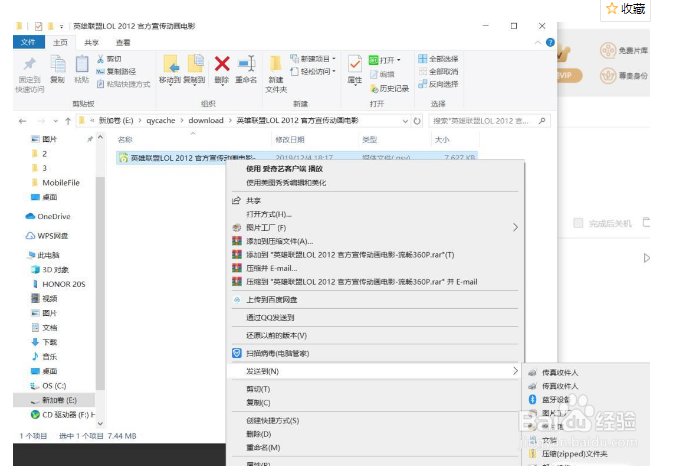Expand address bar history dropdown
The width and height of the screenshot is (676, 466).
(x=405, y=121)
